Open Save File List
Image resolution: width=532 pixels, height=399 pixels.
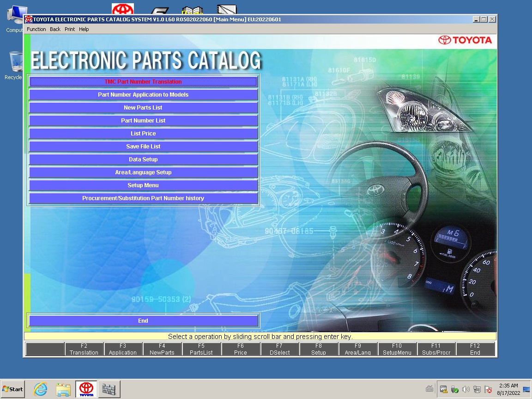click(143, 147)
